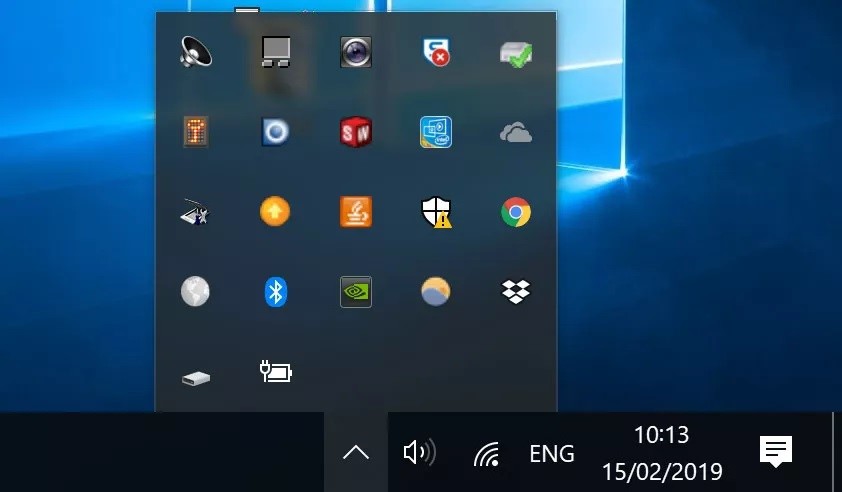Click the Google Chrome tray icon
The height and width of the screenshot is (492, 842).
click(516, 211)
